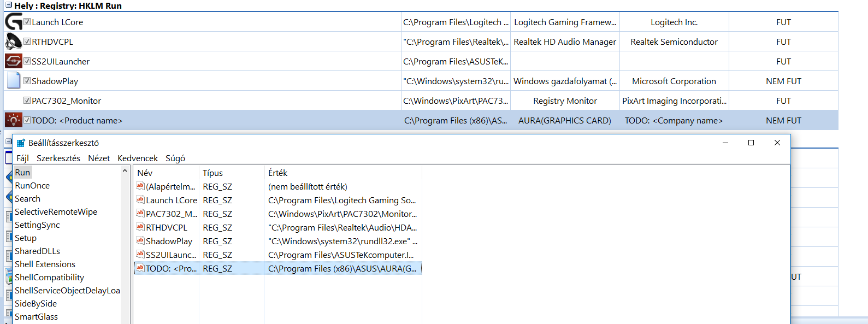868x324 pixels.
Task: Click the tree pane scroll up arrow
Action: pyautogui.click(x=125, y=171)
